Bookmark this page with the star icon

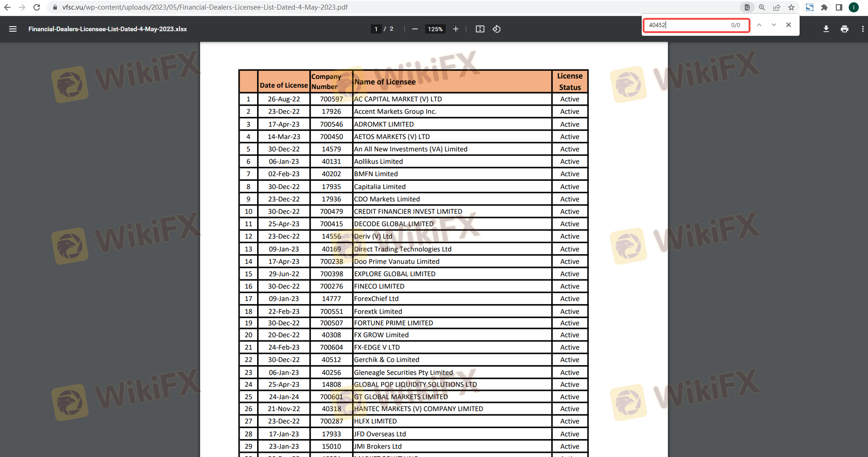coord(791,7)
